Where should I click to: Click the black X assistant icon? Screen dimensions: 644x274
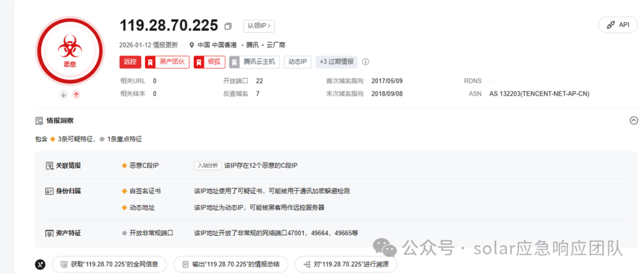[x=41, y=264]
